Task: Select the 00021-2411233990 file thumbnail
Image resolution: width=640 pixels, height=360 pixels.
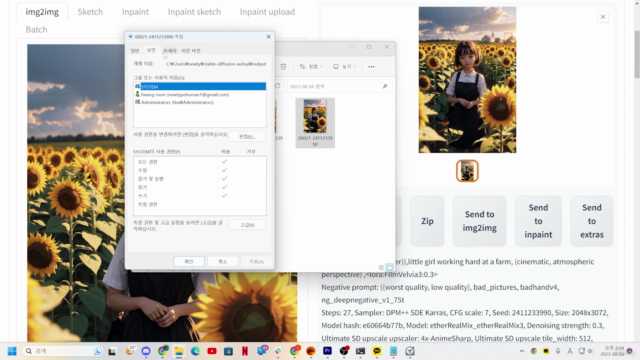Action: 315,122
